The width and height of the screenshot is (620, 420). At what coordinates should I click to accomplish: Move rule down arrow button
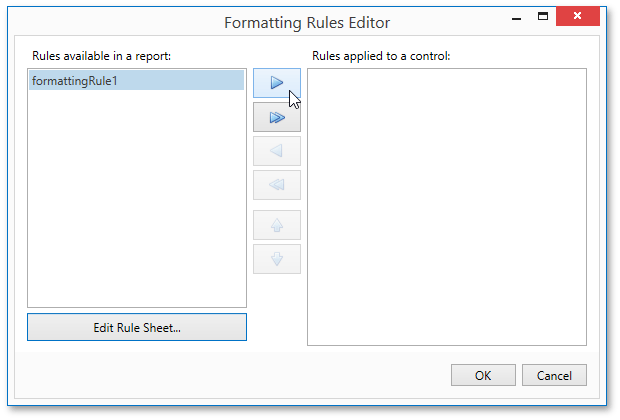click(277, 259)
